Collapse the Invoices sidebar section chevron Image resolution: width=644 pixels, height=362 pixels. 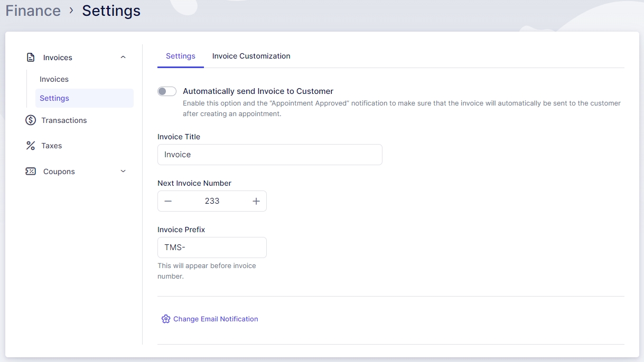[x=123, y=58]
